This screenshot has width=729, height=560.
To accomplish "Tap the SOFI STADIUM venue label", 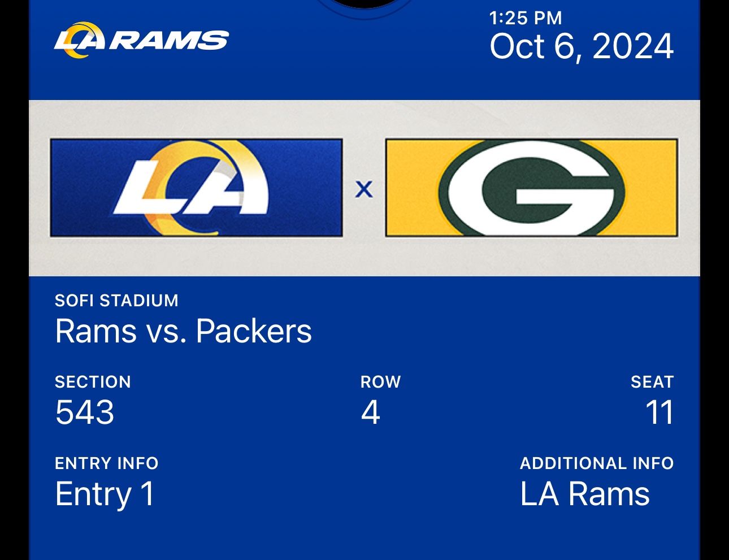I will (116, 300).
